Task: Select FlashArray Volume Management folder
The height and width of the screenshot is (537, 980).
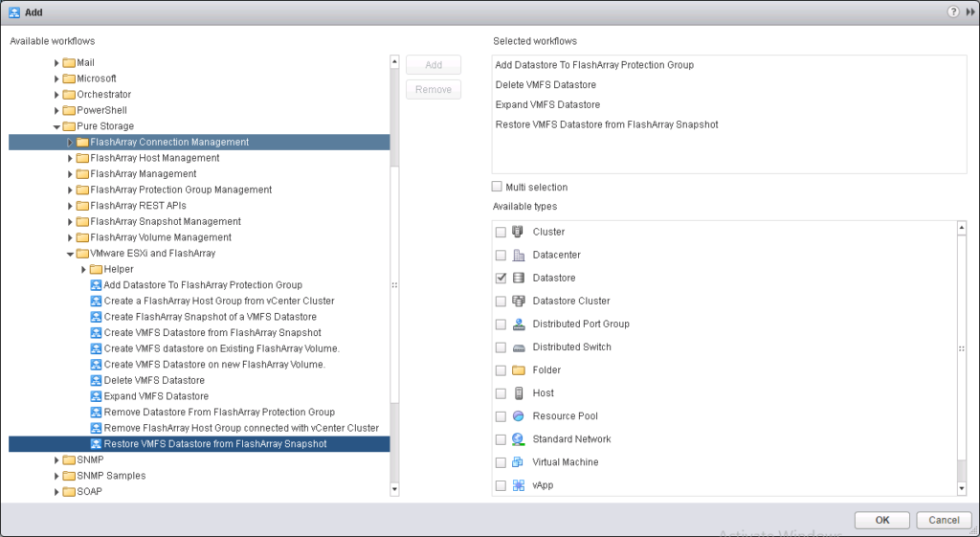Action: (x=161, y=237)
